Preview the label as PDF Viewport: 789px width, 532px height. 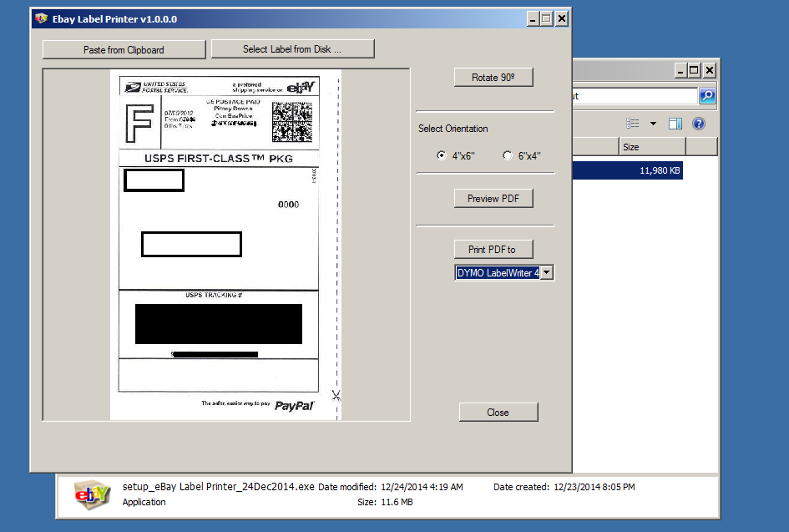coord(493,198)
